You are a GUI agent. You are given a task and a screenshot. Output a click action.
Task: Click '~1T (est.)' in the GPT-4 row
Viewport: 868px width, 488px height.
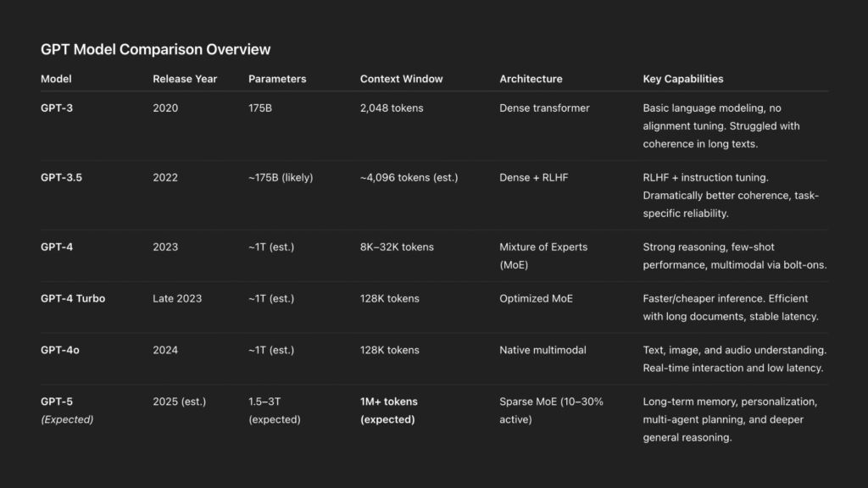(271, 247)
